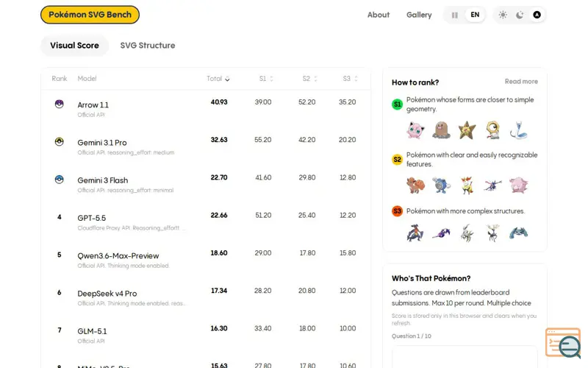Open the Gemini 3 Flash model row
Image resolution: width=588 pixels, height=368 pixels.
[206, 185]
